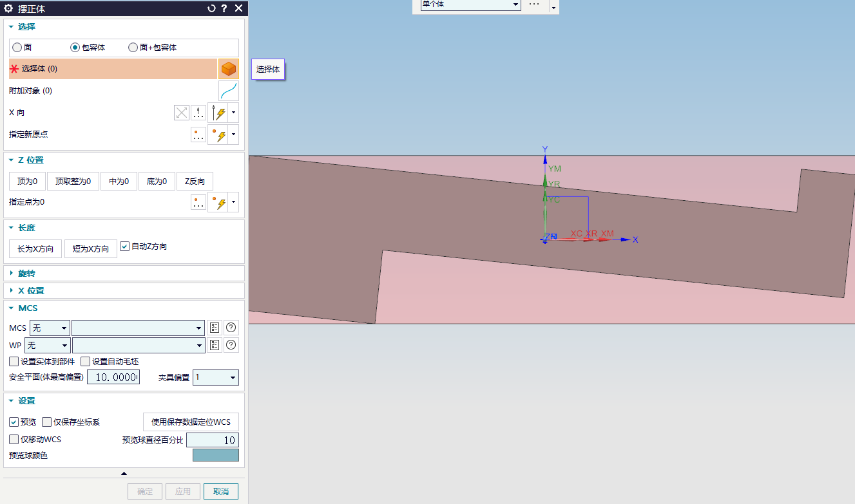The width and height of the screenshot is (855, 504).
Task: Collapse the 选择 section
Action: point(12,27)
